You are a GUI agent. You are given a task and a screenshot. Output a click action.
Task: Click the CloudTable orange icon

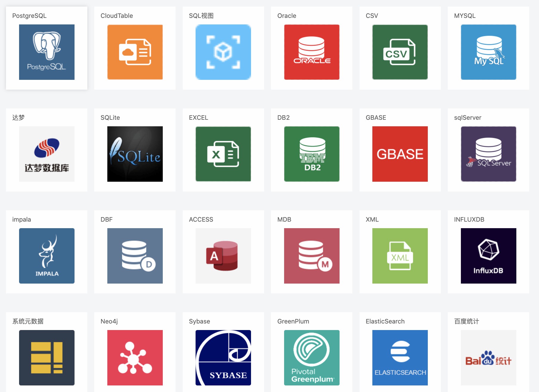click(x=135, y=52)
